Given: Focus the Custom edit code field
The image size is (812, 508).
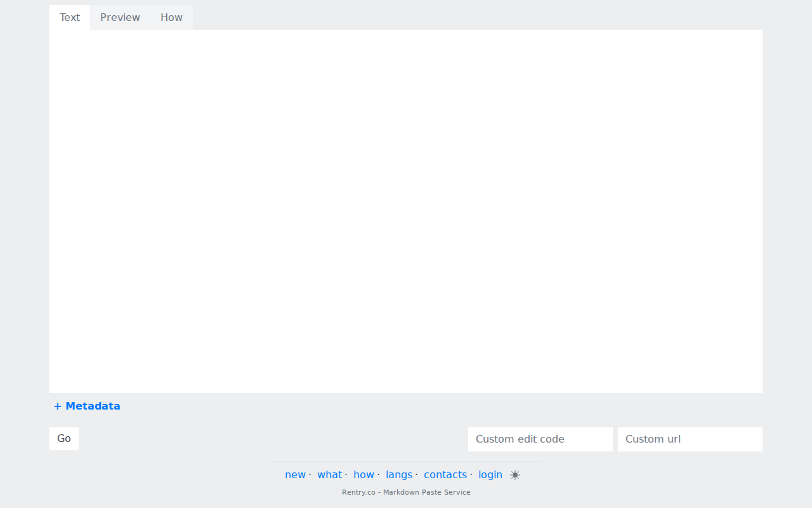Looking at the screenshot, I should 540,439.
